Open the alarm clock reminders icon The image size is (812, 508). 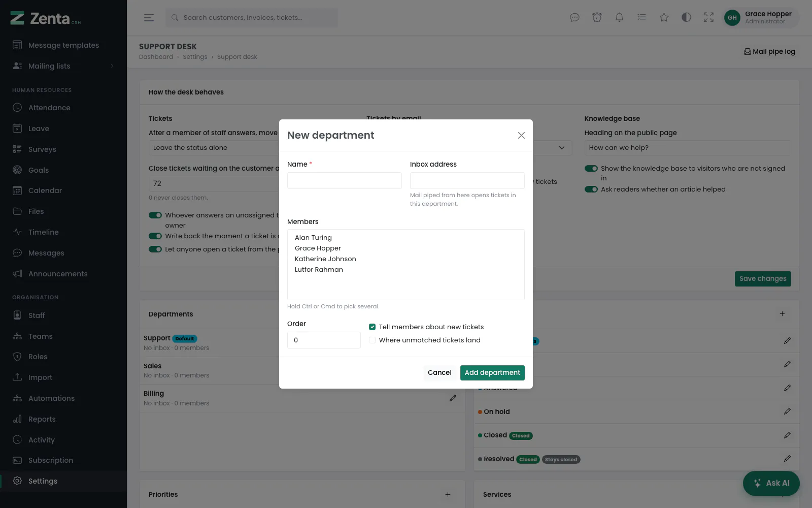point(597,18)
